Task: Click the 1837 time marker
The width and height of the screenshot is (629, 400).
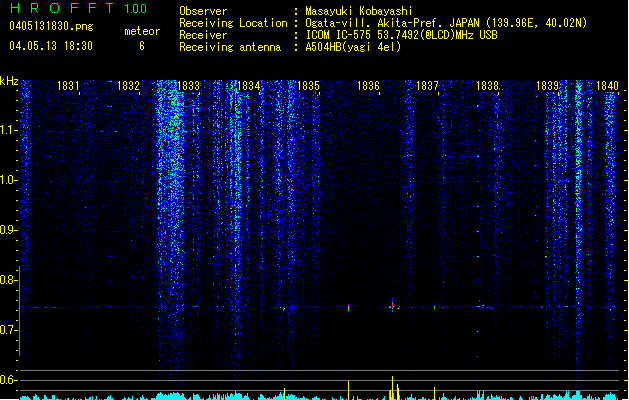Action: click(x=427, y=86)
